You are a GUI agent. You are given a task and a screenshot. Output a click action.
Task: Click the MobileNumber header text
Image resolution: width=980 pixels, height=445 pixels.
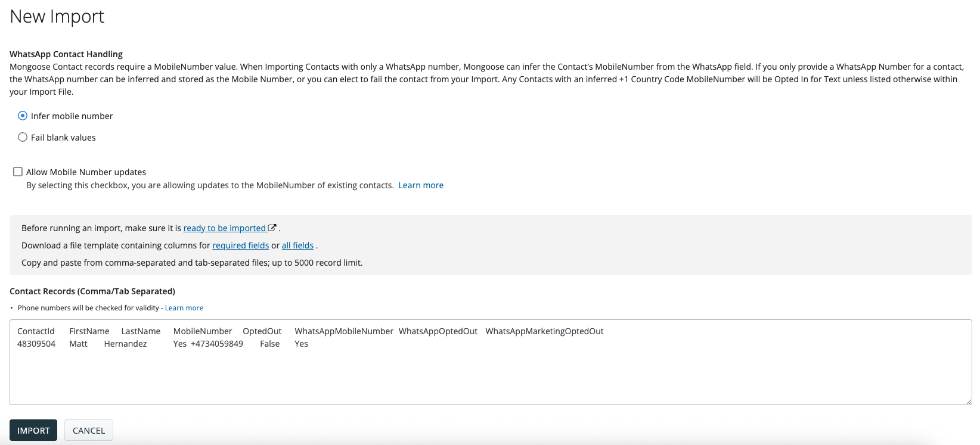pos(203,331)
